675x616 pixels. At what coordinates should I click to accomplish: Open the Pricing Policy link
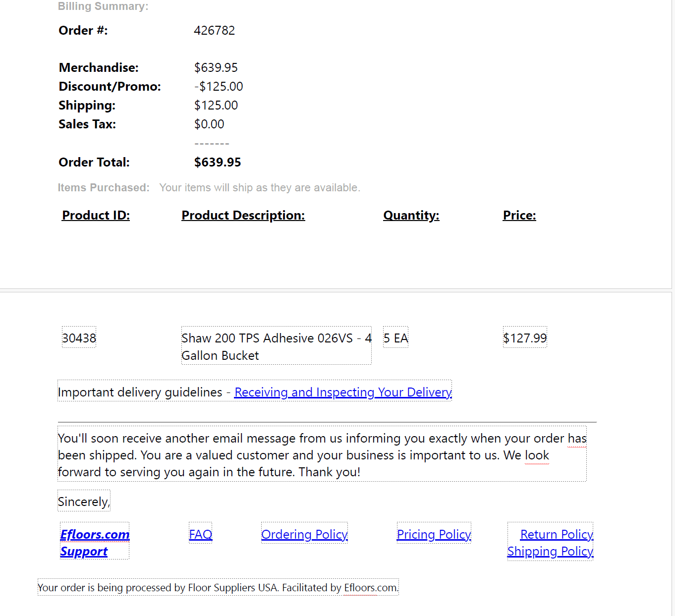(434, 534)
